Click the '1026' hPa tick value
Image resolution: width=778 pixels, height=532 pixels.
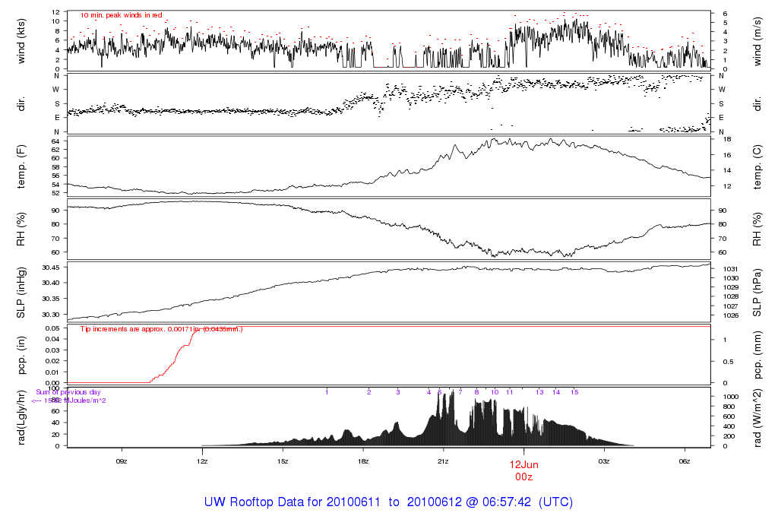click(x=732, y=315)
